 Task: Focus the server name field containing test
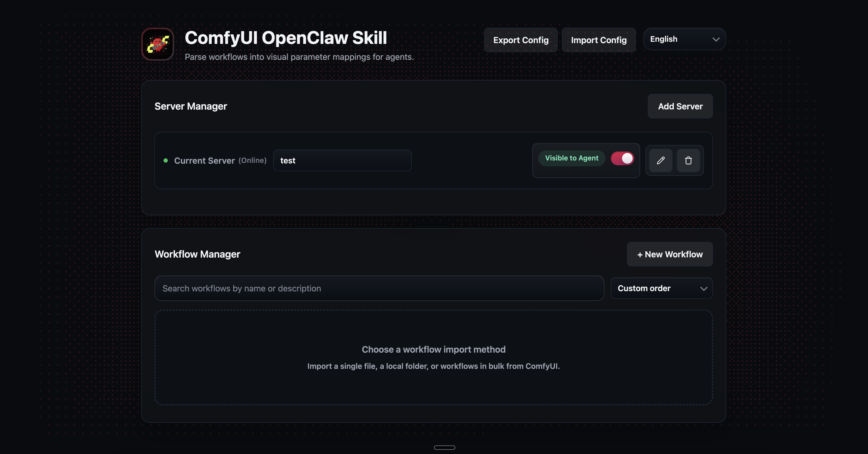pos(342,160)
